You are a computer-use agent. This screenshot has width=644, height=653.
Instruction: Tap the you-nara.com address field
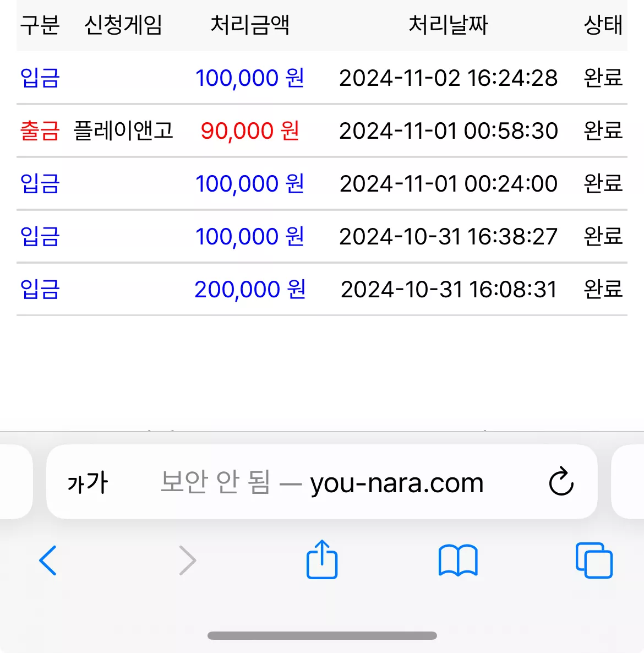coord(322,482)
